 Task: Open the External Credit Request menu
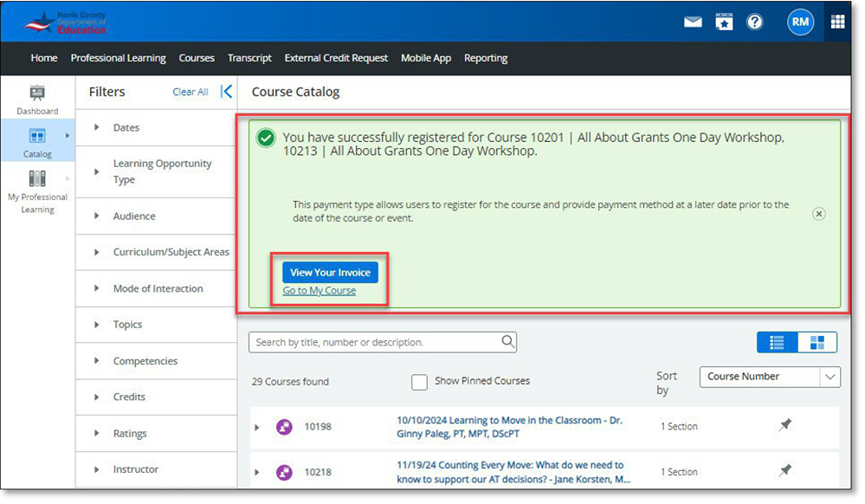coord(336,58)
